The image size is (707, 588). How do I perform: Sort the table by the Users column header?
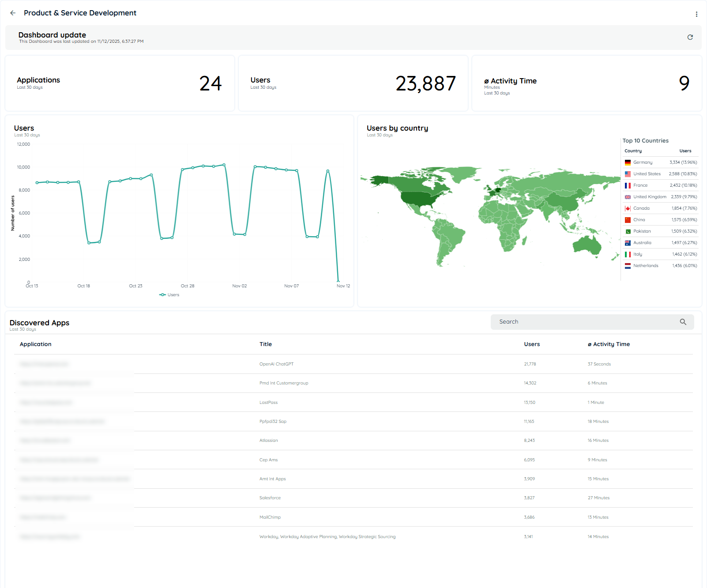[x=532, y=344]
